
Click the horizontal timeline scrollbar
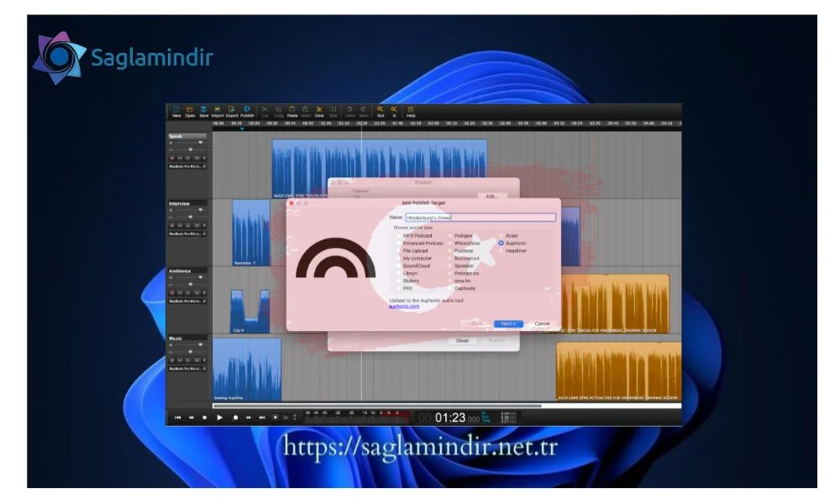point(377,406)
